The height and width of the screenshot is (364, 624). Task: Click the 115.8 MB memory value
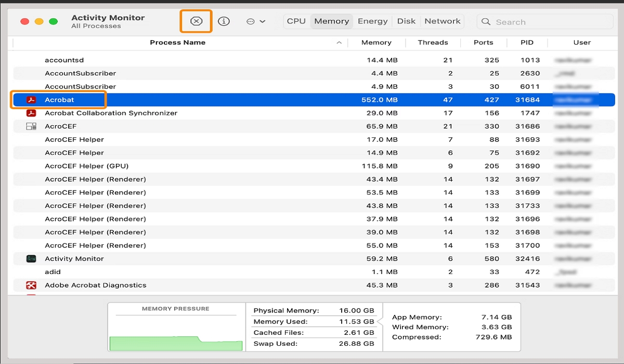[x=380, y=166]
